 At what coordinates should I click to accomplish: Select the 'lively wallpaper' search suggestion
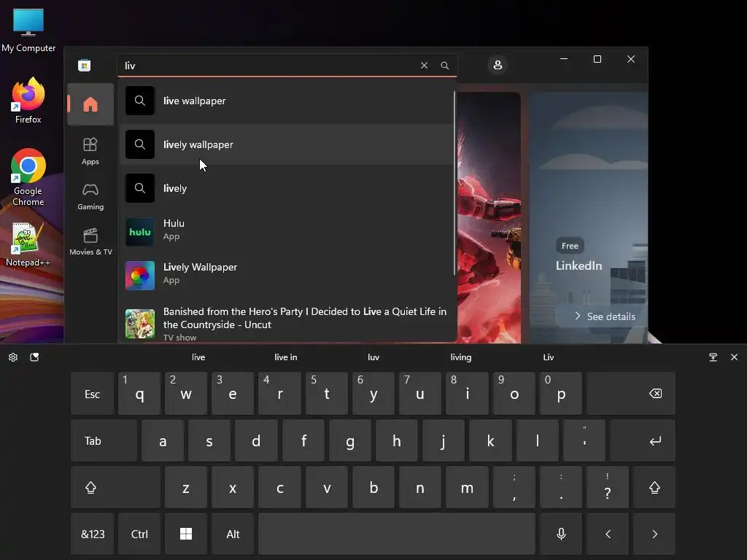[x=287, y=145]
